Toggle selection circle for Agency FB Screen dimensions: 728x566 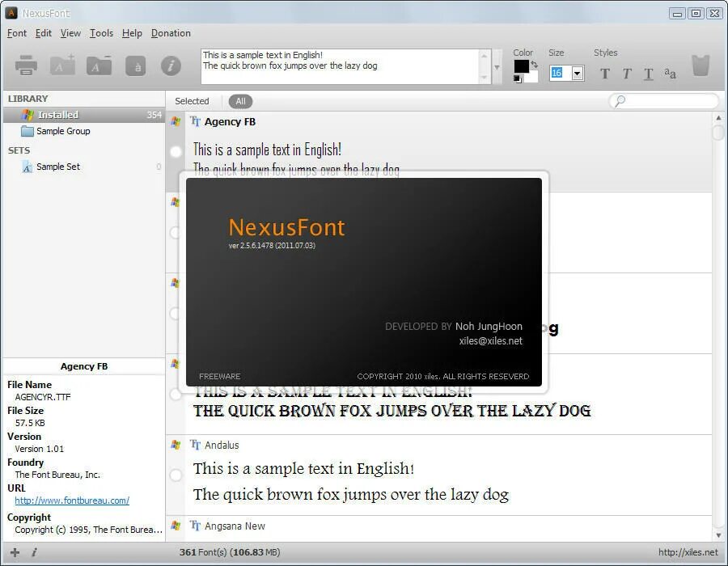(x=176, y=152)
